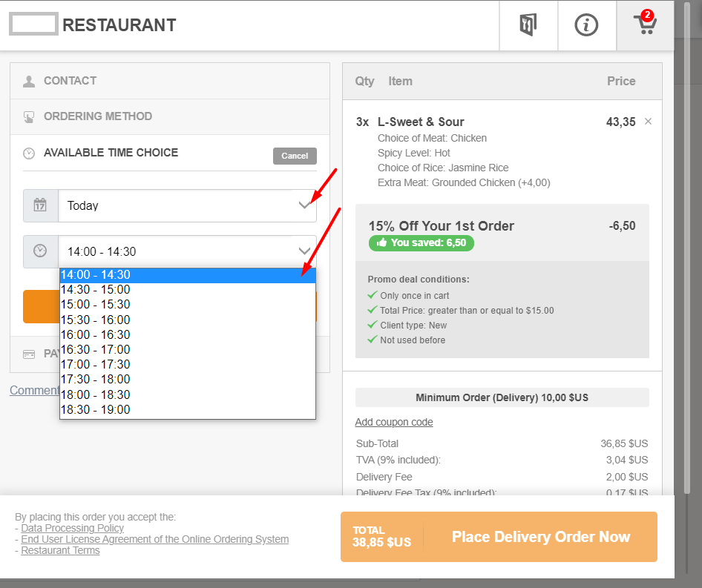The height and width of the screenshot is (588, 702).
Task: Click the TVA (9% included) row
Action: click(502, 460)
